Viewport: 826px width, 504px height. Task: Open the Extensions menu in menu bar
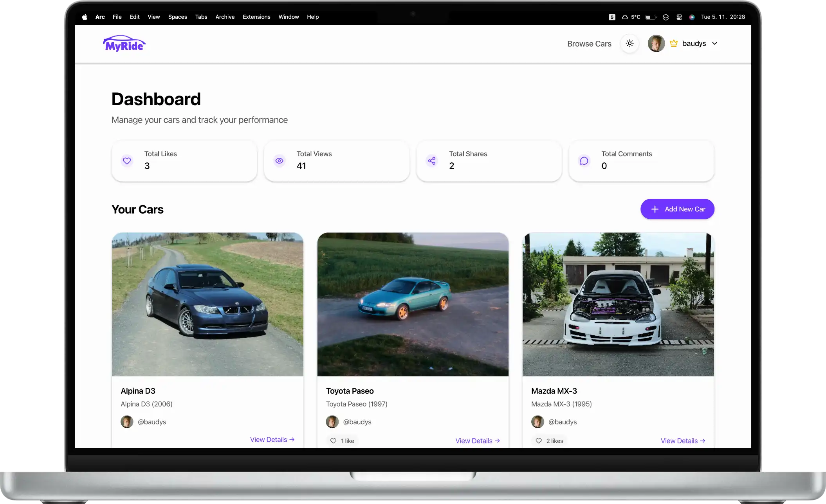(x=256, y=17)
